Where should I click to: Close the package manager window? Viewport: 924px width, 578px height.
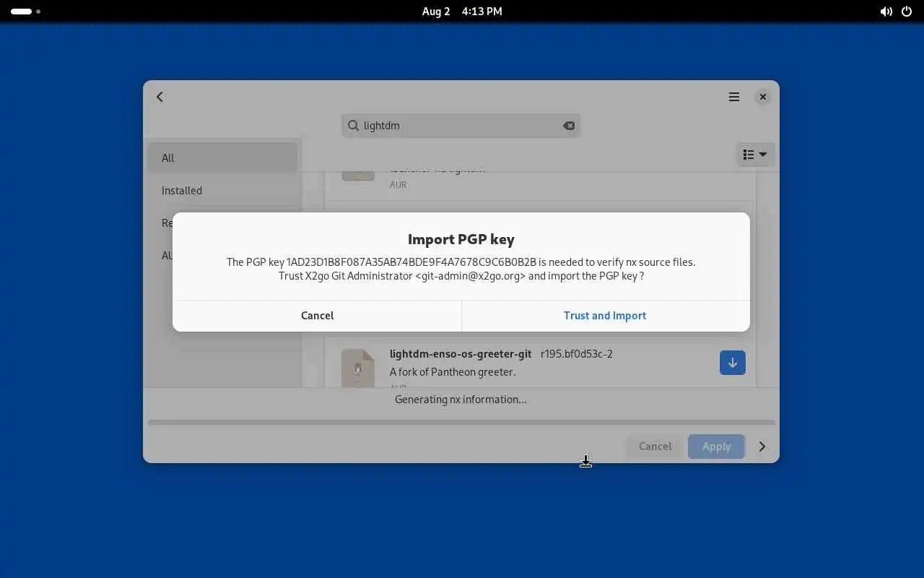[x=763, y=97]
